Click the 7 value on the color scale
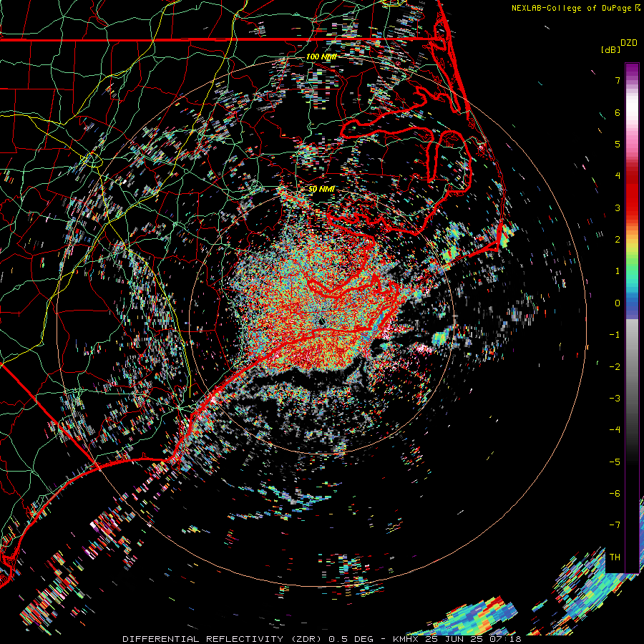644x644 pixels. [x=618, y=80]
